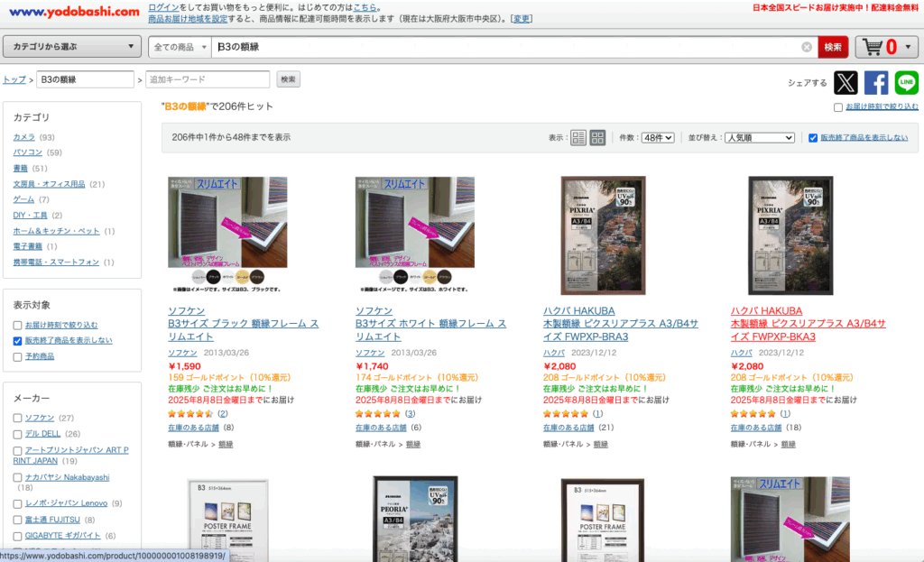Select the 電子書籍 category
Screen dimensions: 924x562
(x=28, y=246)
